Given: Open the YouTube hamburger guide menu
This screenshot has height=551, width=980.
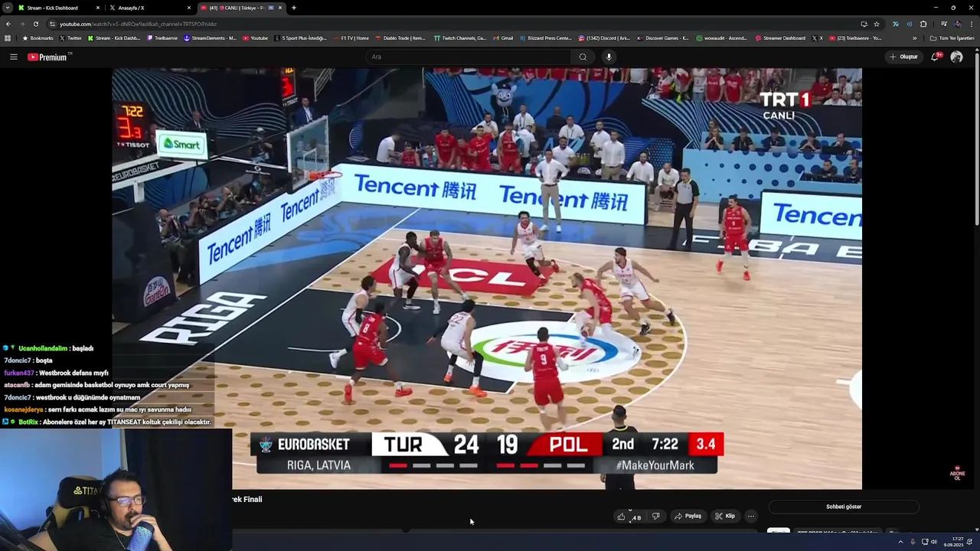Looking at the screenshot, I should tap(13, 57).
